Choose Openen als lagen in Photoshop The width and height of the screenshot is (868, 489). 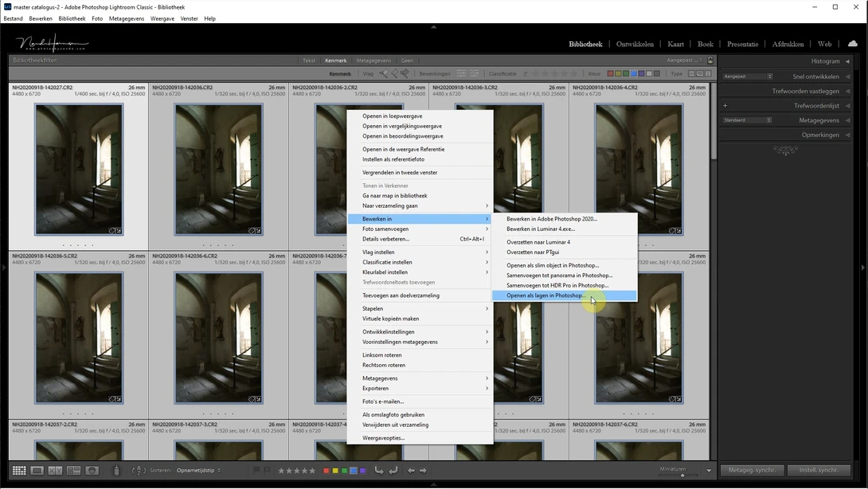(x=565, y=295)
